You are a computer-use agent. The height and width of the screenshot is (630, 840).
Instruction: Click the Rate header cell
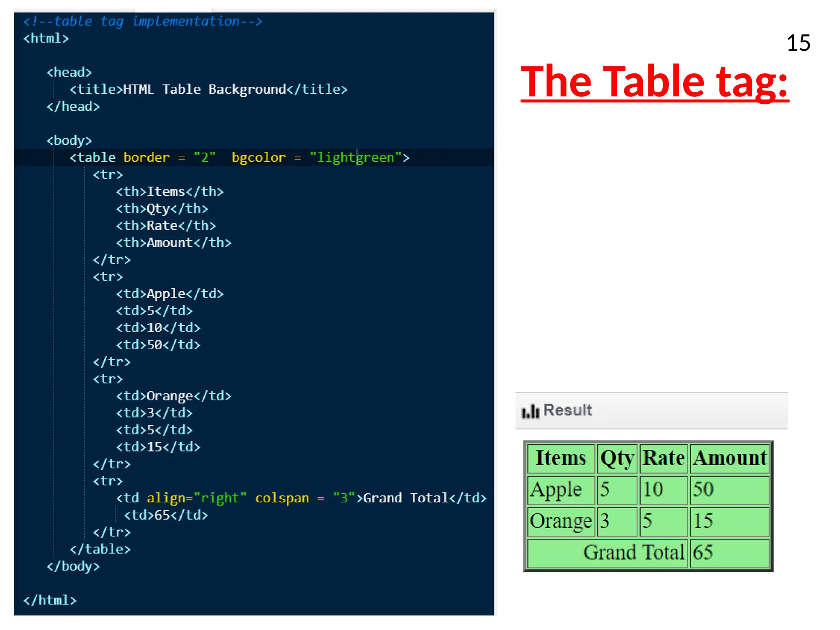pos(663,459)
